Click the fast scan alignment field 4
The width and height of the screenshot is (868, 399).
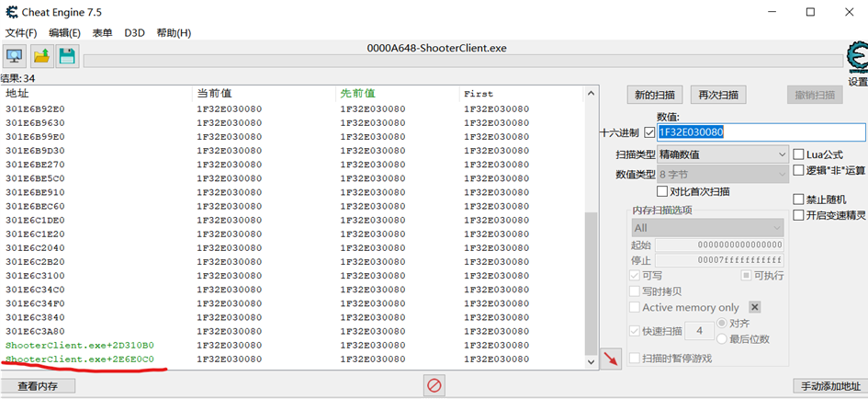click(699, 331)
